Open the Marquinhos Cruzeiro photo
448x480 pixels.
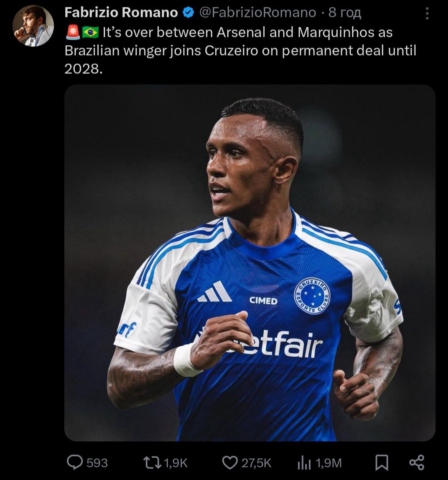click(250, 262)
